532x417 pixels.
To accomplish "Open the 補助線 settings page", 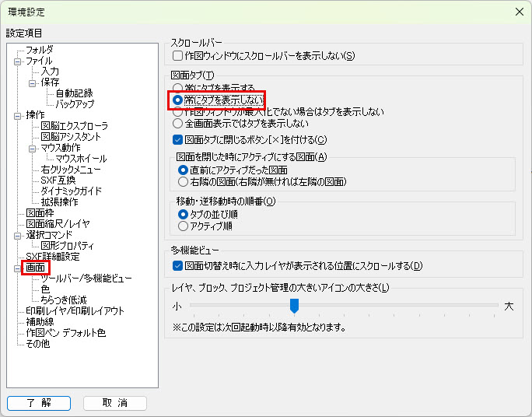I will [x=39, y=321].
